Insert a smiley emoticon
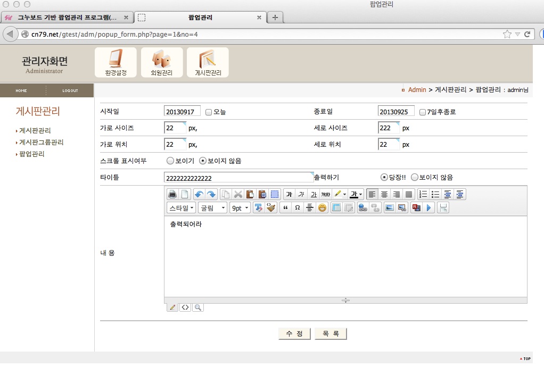Image resolution: width=544 pixels, height=392 pixels. [x=323, y=208]
